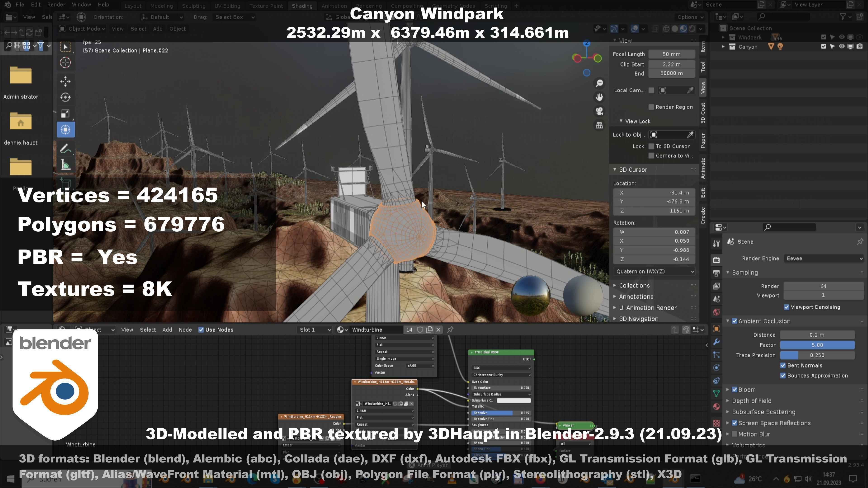Expand the Windpark collection in outliner
Viewport: 868px width, 488px height.
click(x=723, y=37)
